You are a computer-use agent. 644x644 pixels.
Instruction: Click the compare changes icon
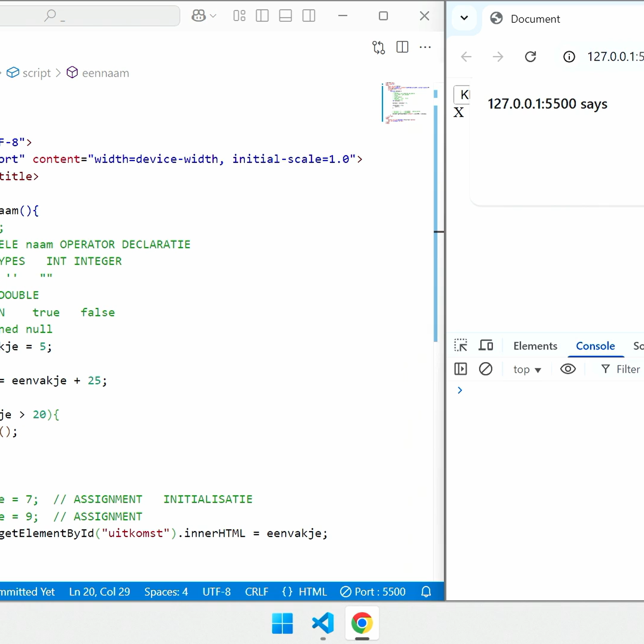coord(379,47)
